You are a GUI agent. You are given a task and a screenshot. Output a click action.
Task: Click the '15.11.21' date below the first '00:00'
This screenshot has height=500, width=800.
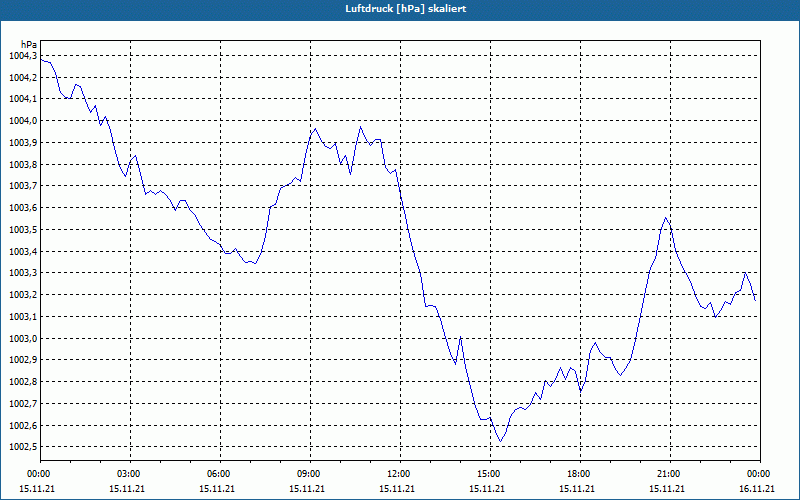[37, 489]
